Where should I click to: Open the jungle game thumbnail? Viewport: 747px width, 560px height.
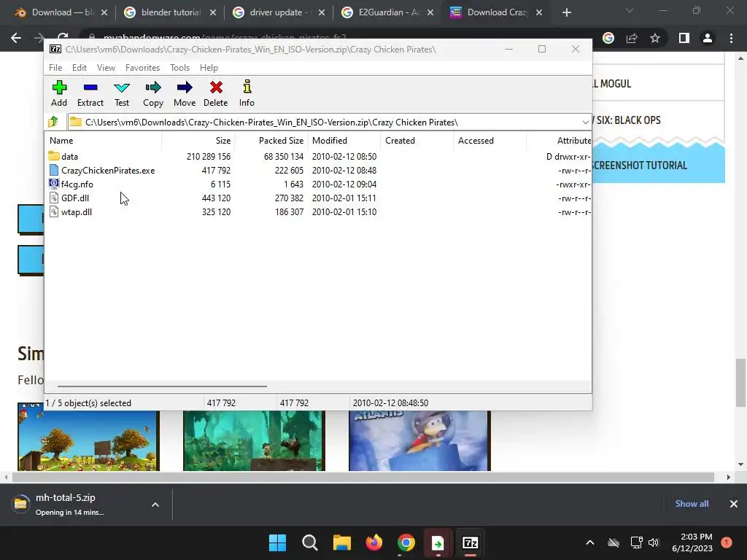click(254, 440)
